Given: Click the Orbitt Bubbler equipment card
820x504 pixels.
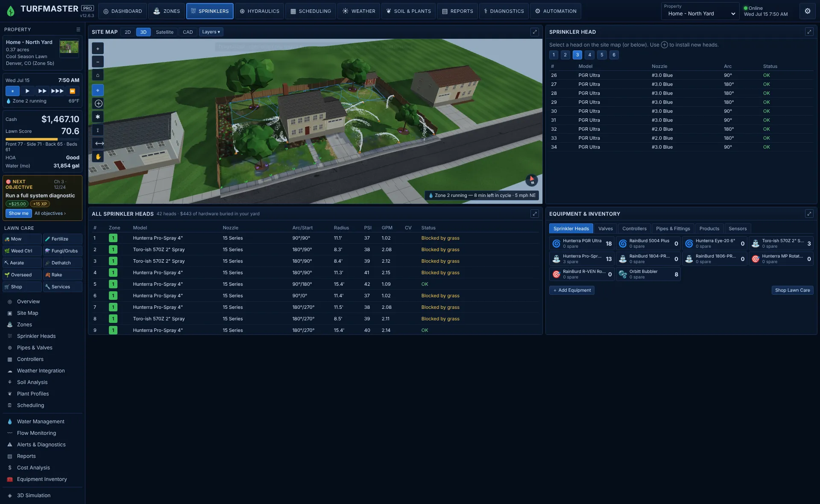Looking at the screenshot, I should coord(648,274).
